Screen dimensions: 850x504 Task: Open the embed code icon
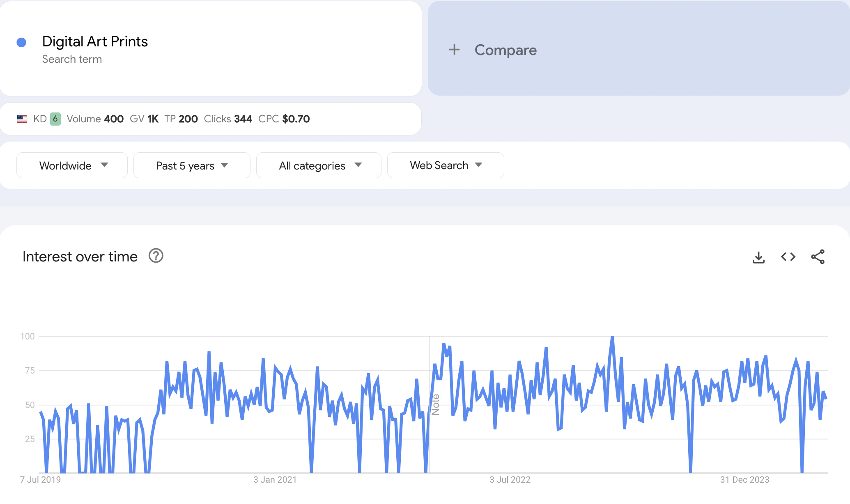(x=788, y=257)
